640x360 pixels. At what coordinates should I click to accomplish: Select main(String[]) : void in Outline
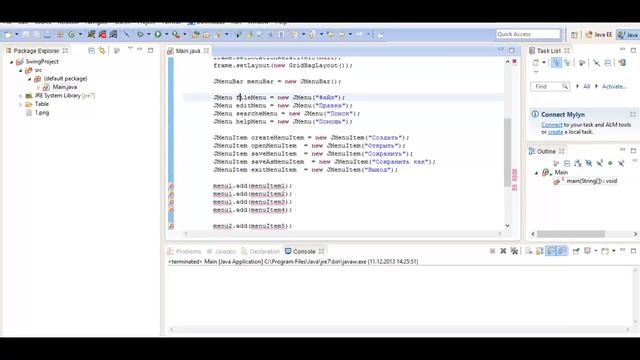point(591,181)
